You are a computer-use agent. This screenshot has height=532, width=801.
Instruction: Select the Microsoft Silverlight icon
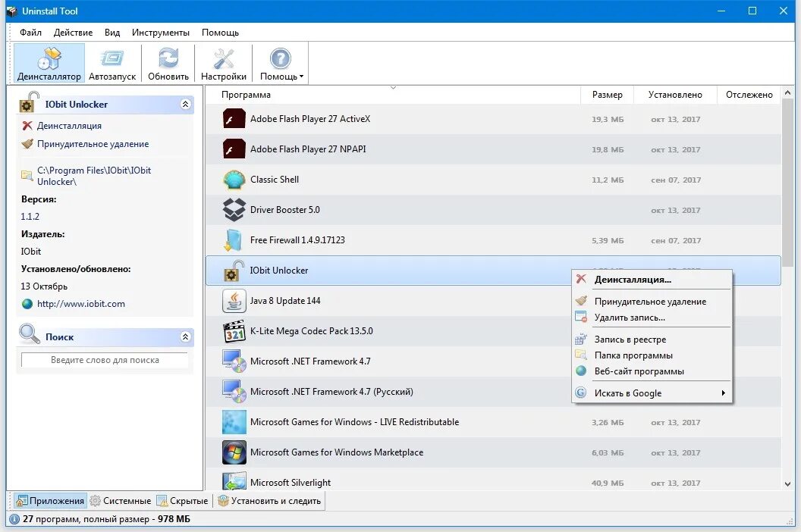pyautogui.click(x=234, y=481)
